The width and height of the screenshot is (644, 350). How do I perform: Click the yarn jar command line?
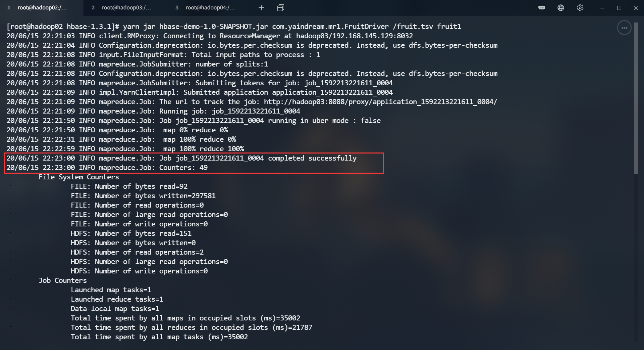pos(234,27)
